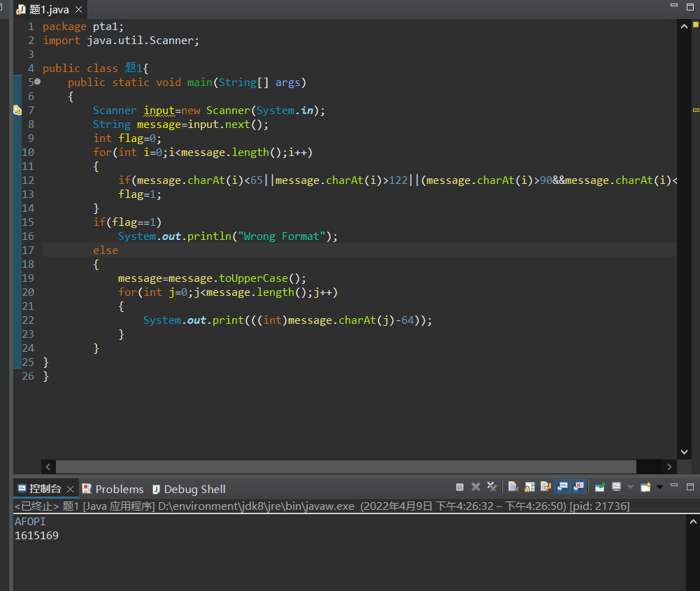This screenshot has height=591, width=700.
Task: Collapse the main method fold at line 5
Action: (x=37, y=82)
